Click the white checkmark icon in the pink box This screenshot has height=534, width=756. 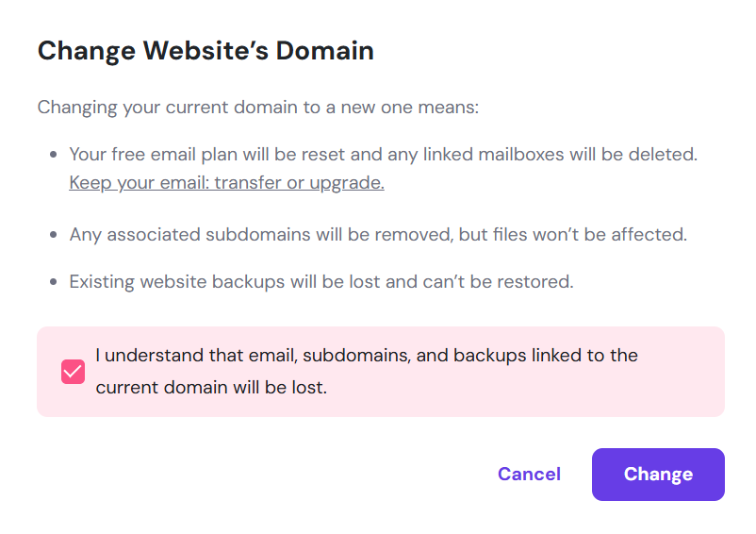click(73, 372)
